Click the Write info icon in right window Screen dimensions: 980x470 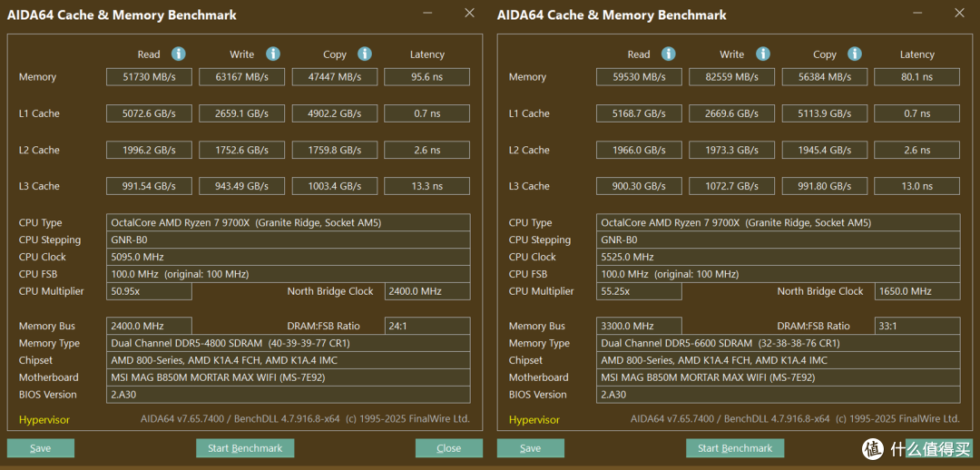[762, 54]
